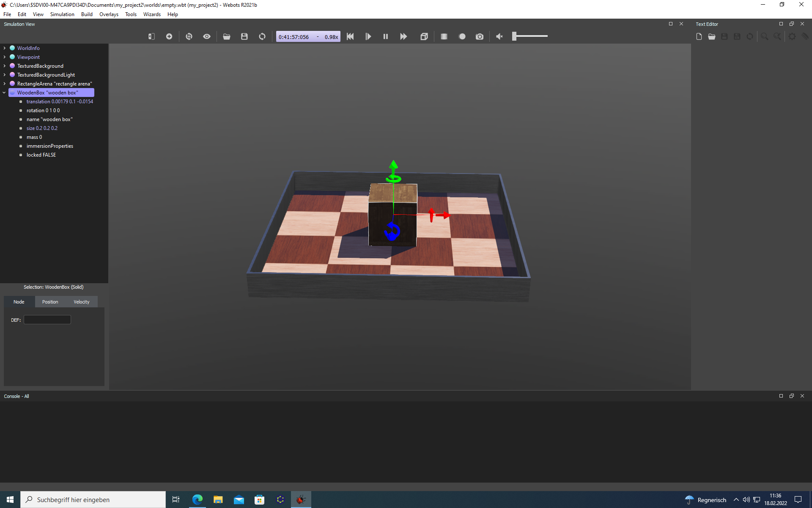Expand the RectangleArena node
The width and height of the screenshot is (812, 508).
4,84
